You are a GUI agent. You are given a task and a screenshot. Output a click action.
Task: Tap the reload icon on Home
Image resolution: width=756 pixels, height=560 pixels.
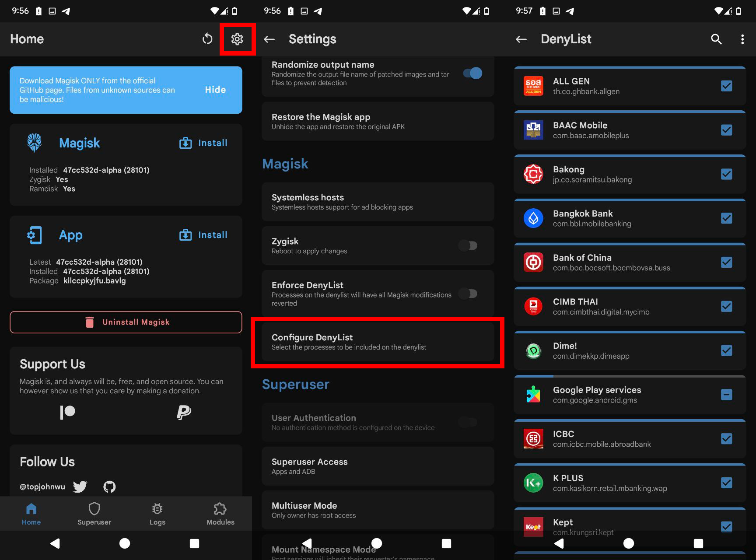(x=207, y=39)
